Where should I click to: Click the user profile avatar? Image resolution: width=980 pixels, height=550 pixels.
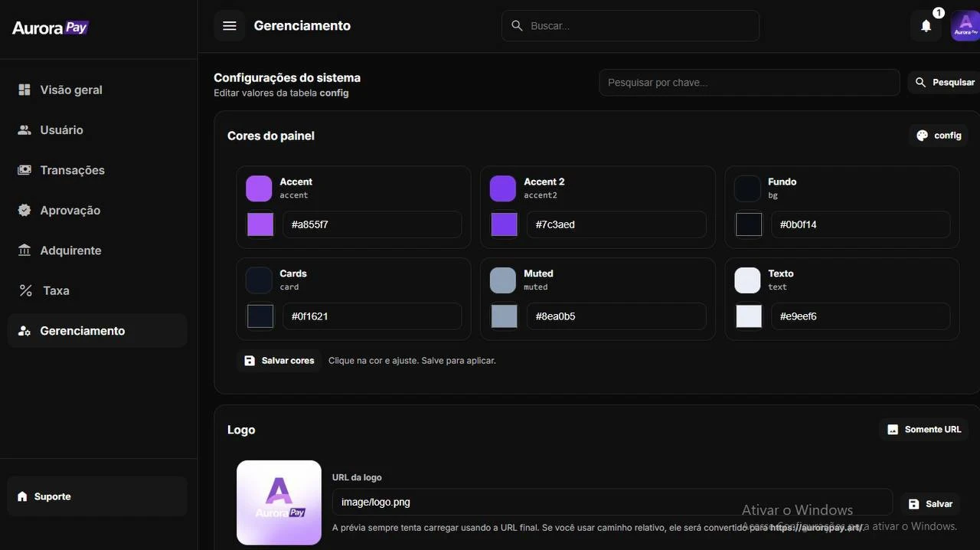965,26
